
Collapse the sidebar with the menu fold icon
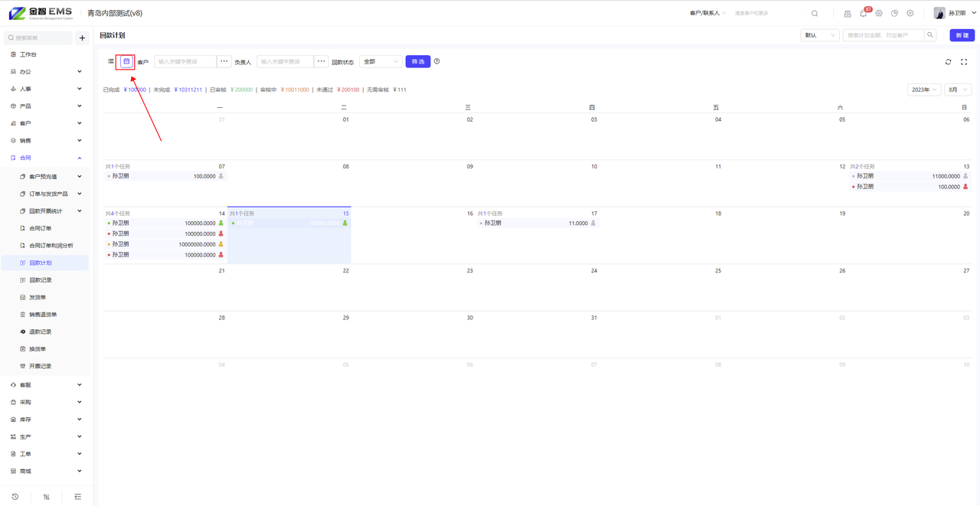[x=77, y=497]
